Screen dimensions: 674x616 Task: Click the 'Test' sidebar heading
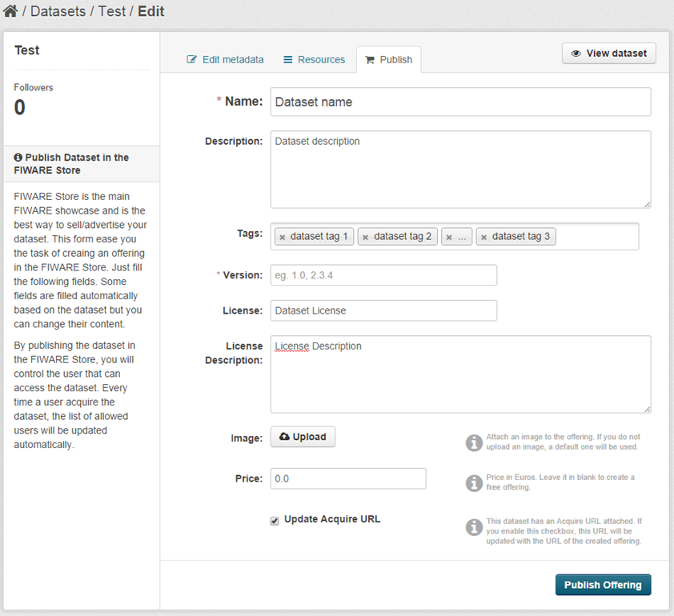26,50
